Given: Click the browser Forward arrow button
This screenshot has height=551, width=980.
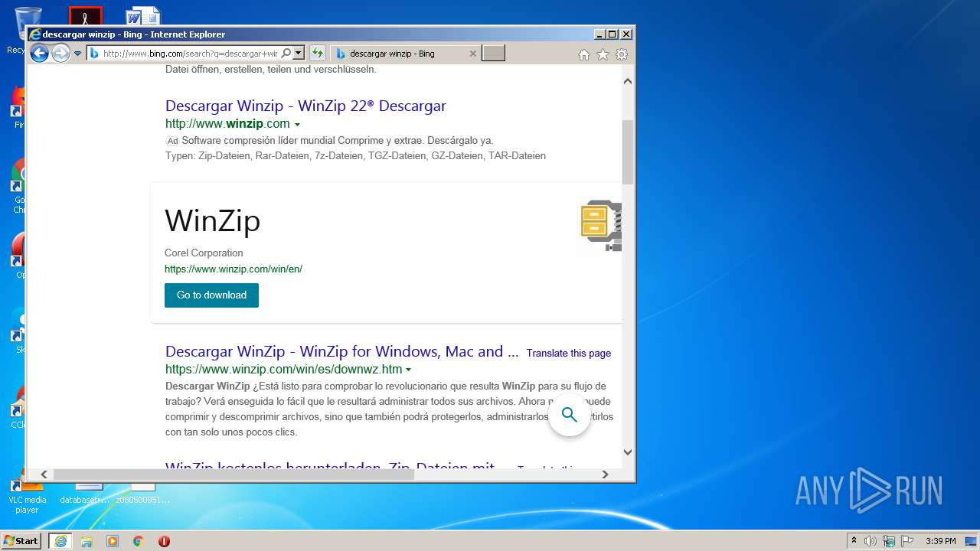Looking at the screenshot, I should 60,53.
